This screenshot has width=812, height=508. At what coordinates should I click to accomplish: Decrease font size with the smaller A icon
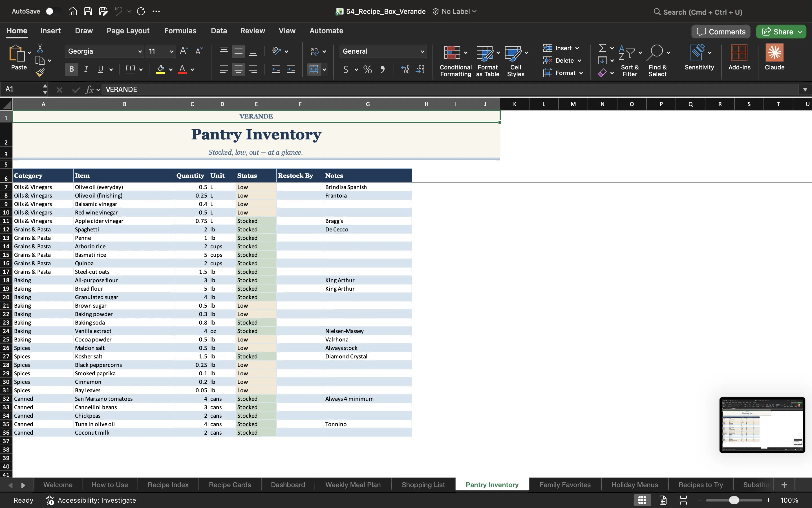pyautogui.click(x=199, y=51)
